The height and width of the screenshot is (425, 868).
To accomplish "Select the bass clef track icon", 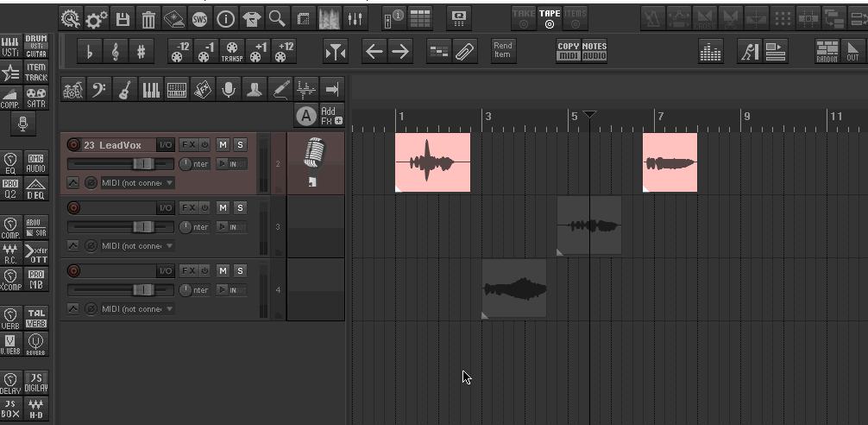I will click(99, 89).
